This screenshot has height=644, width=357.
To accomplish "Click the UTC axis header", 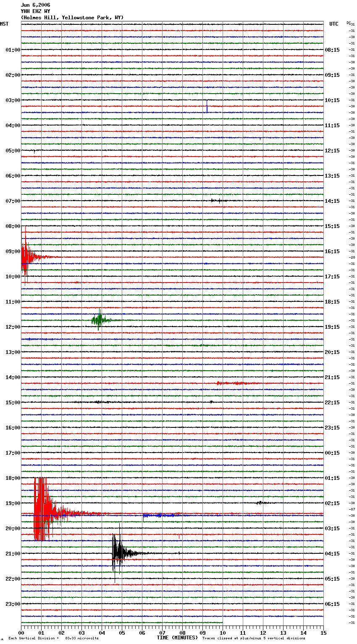I will tap(334, 24).
